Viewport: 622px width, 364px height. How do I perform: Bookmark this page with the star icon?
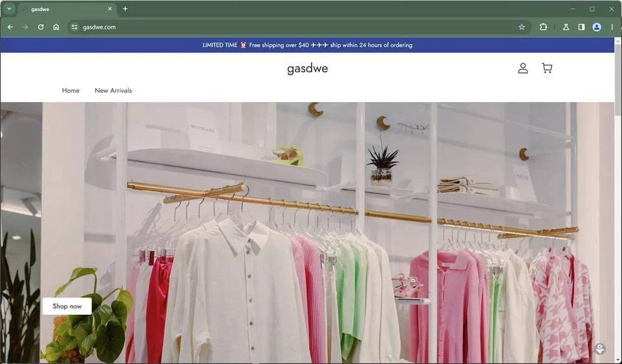[x=522, y=27]
